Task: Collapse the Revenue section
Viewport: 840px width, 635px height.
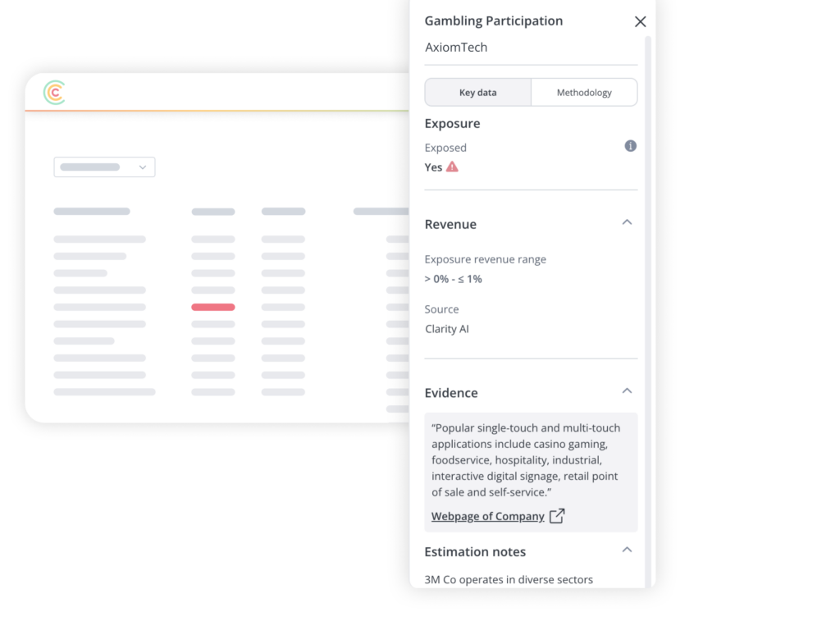Action: click(x=627, y=223)
